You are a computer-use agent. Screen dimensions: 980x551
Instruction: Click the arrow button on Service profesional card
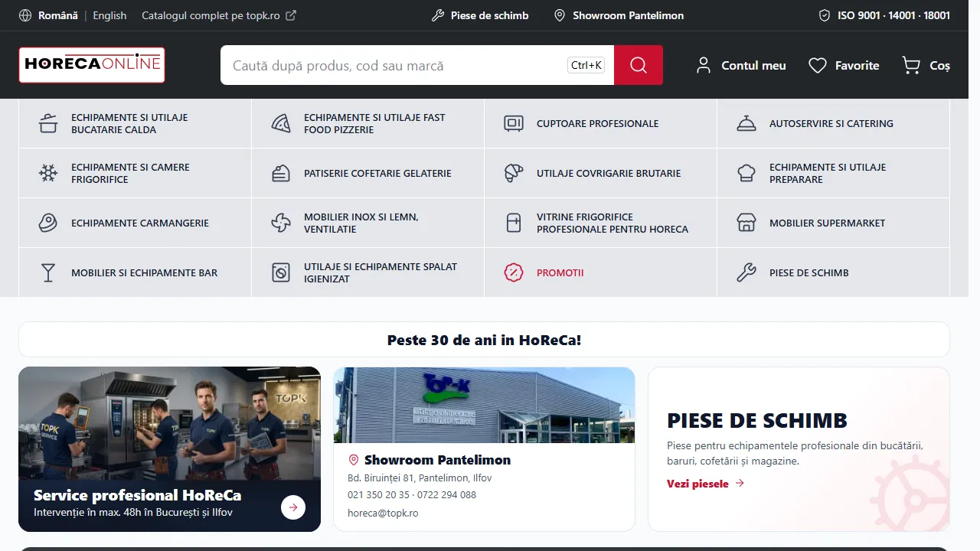293,507
